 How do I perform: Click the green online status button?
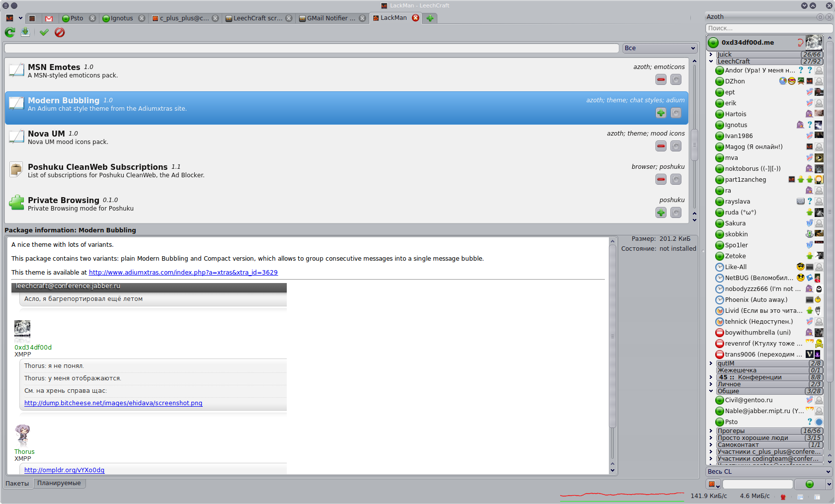(x=810, y=484)
